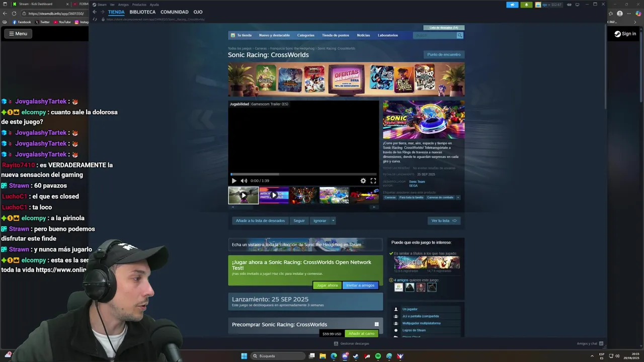
Task: Mute the trailer volume speaker icon
Action: [x=244, y=180]
